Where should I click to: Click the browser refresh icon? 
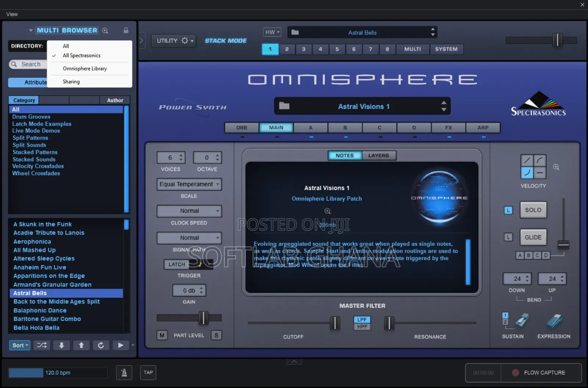click(101, 345)
